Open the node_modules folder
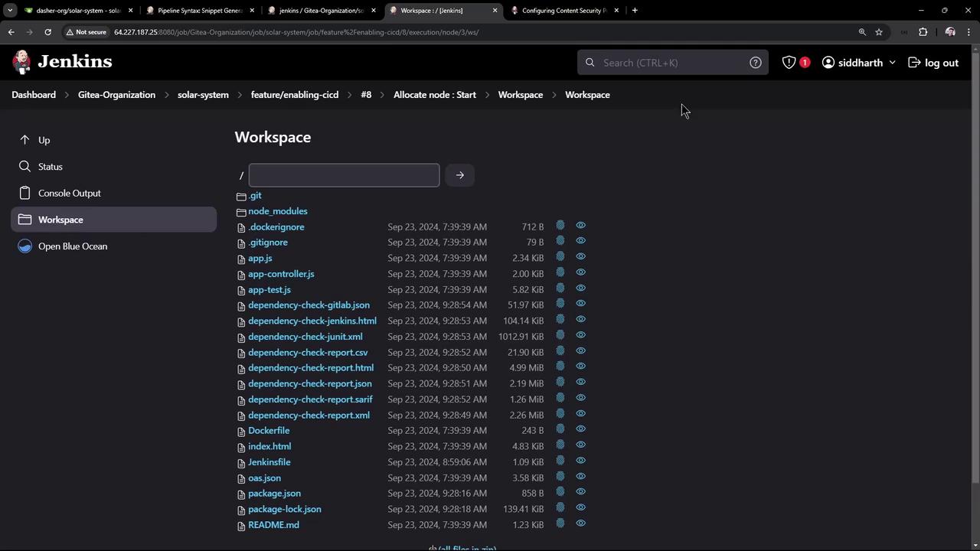Image resolution: width=980 pixels, height=551 pixels. [x=277, y=211]
